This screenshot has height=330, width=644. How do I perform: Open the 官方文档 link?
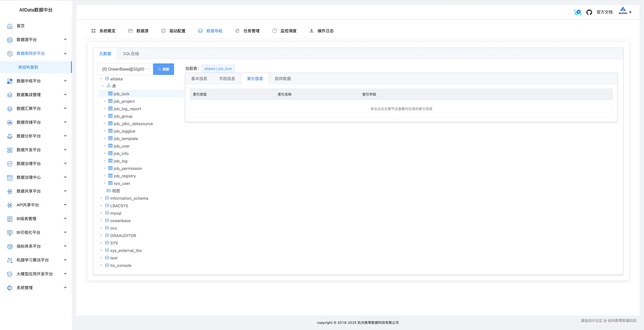[604, 12]
